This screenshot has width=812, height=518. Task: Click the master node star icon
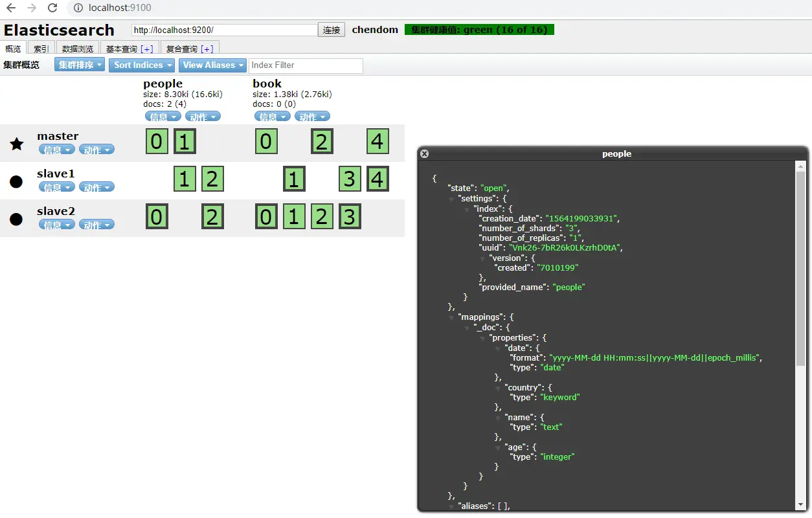click(17, 144)
